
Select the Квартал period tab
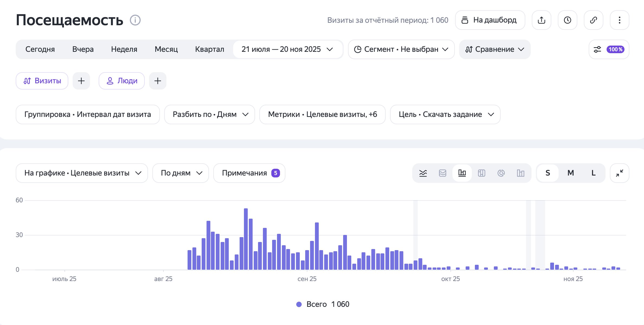210,49
